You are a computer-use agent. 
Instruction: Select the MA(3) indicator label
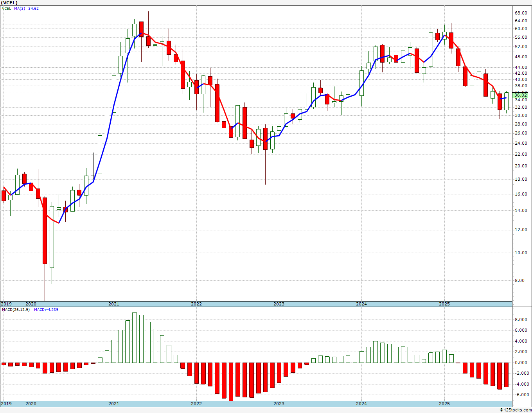(x=20, y=8)
